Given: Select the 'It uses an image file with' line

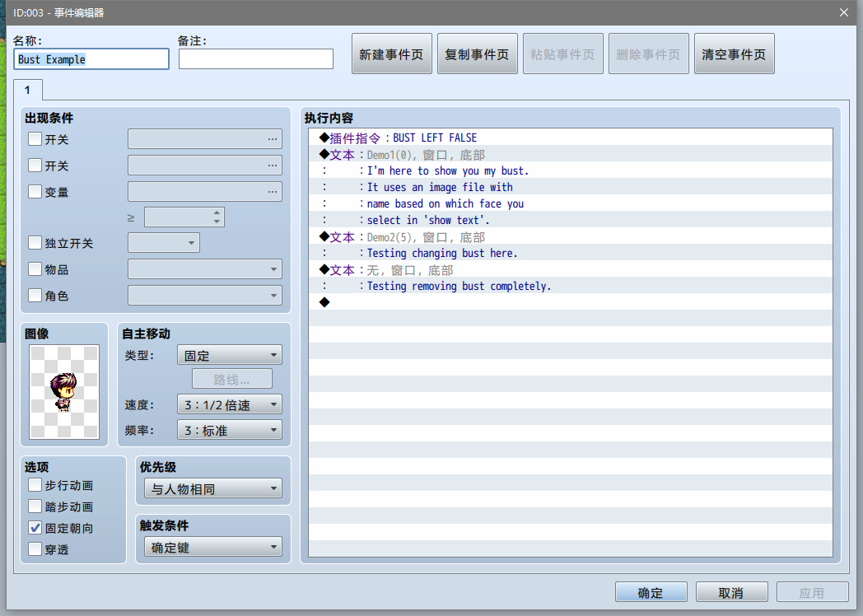Looking at the screenshot, I should point(570,187).
